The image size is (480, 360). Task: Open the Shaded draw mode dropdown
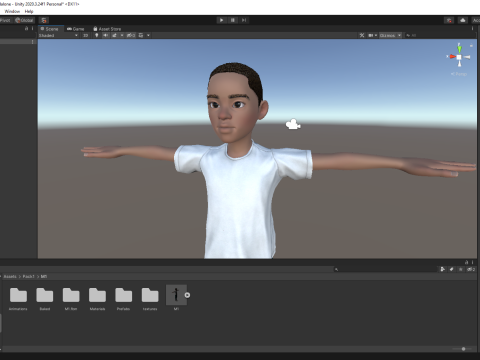tap(58, 35)
